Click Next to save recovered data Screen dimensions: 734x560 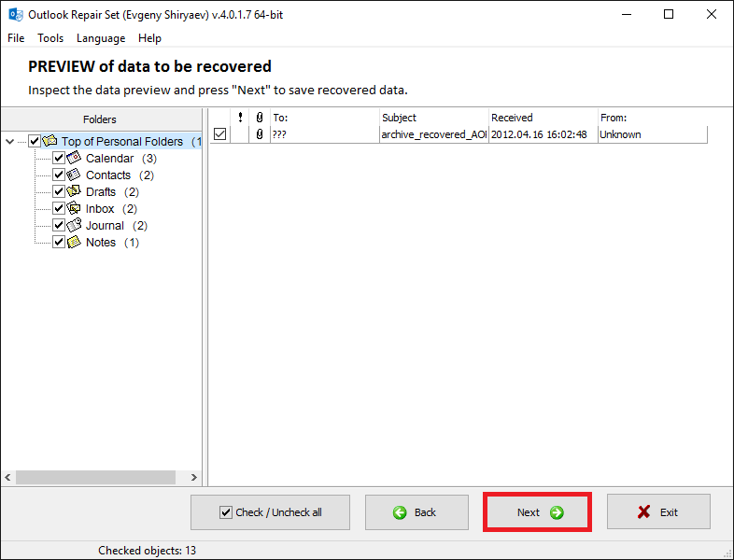click(x=537, y=512)
